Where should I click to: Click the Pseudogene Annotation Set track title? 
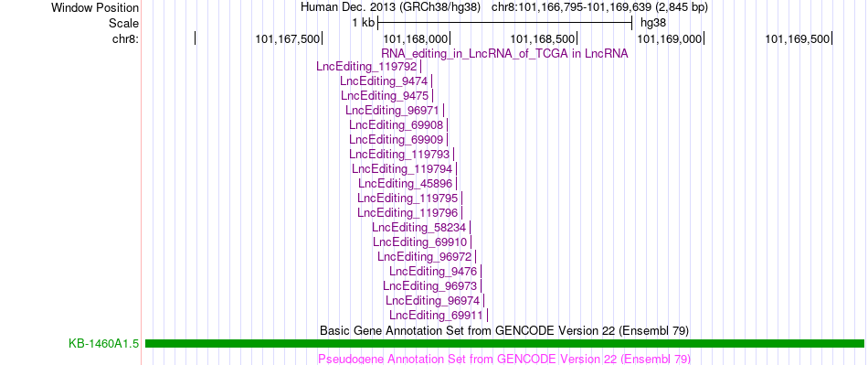coord(504,359)
